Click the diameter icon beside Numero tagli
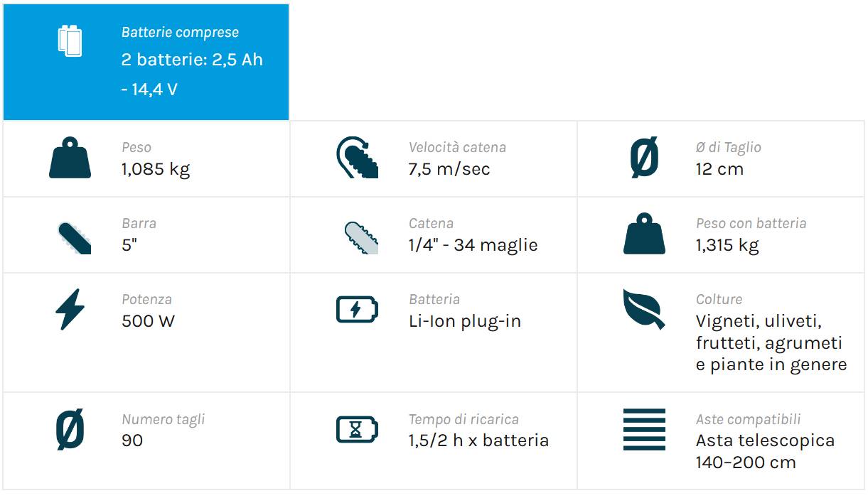Viewport: 868px width, 498px height. click(70, 429)
